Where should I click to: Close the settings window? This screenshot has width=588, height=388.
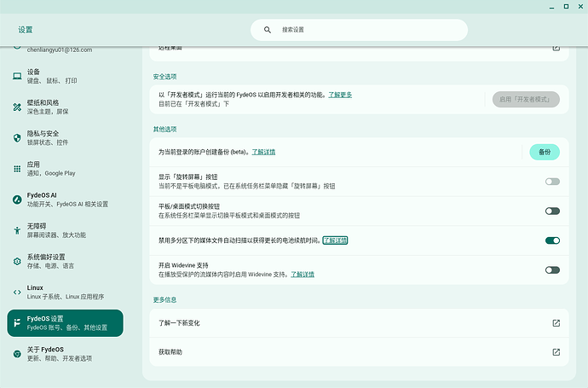point(580,6)
